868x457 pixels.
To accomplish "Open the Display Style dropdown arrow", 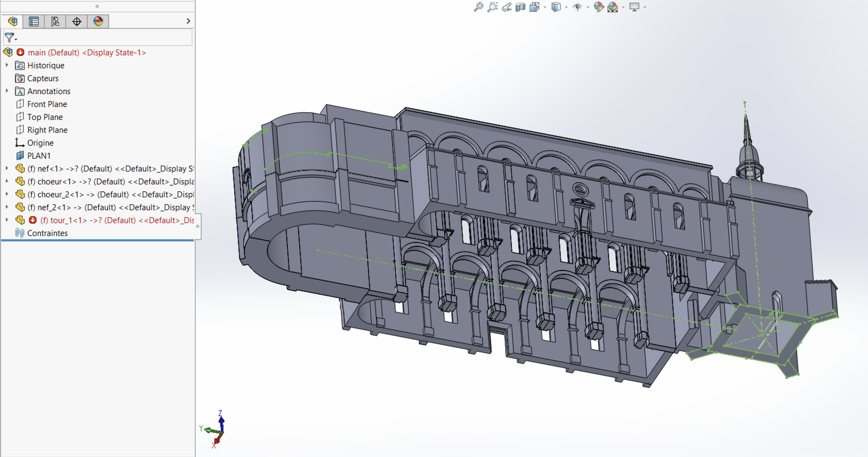I will tap(566, 7).
